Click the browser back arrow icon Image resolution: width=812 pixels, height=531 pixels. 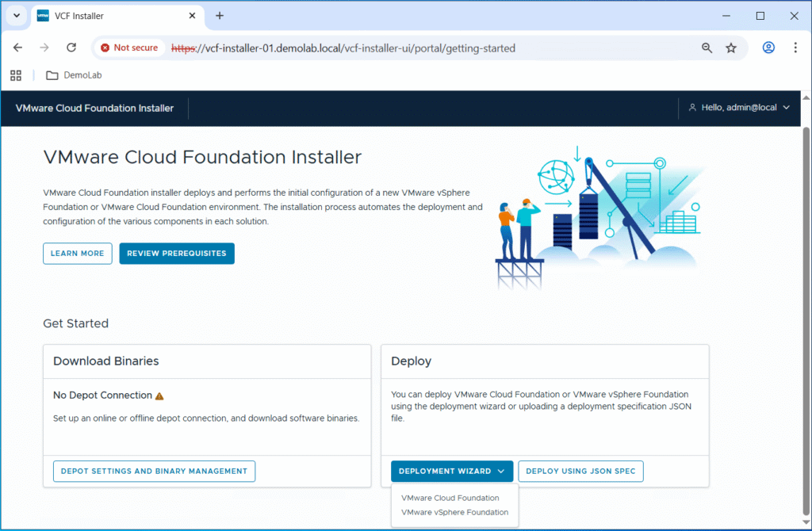(x=18, y=48)
